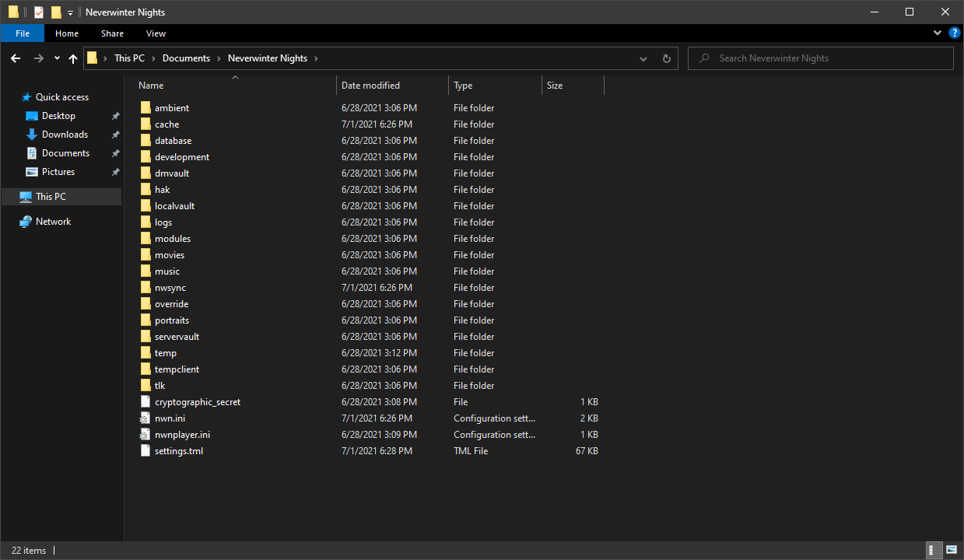Open Downloads in Quick access sidebar
The height and width of the screenshot is (560, 964).
tap(65, 135)
